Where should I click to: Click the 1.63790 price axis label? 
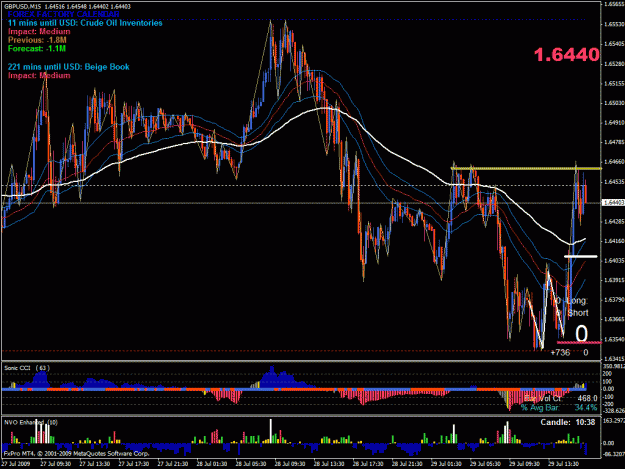[614, 300]
